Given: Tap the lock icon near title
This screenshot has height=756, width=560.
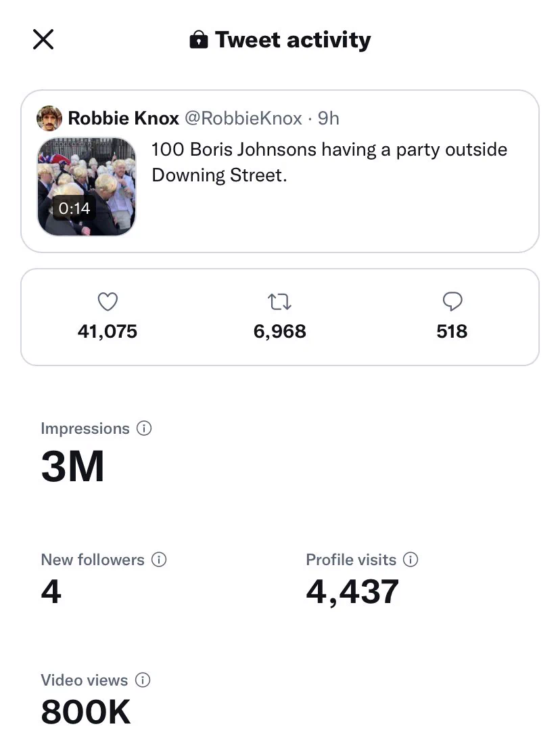Looking at the screenshot, I should 199,39.
